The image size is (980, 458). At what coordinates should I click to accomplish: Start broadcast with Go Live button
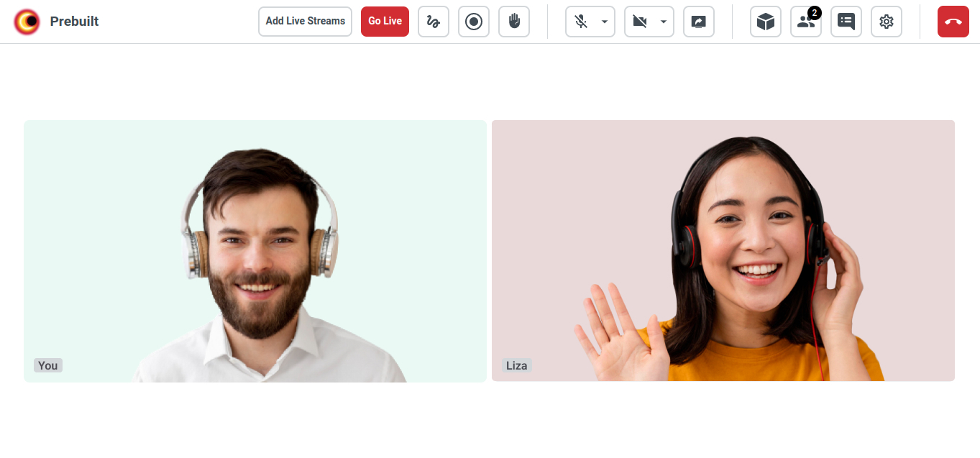click(x=385, y=22)
